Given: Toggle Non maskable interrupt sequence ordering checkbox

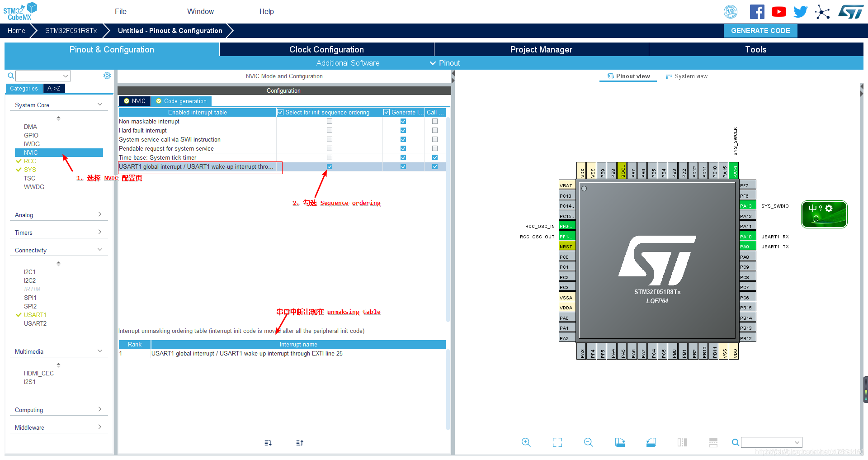Looking at the screenshot, I should tap(330, 121).
